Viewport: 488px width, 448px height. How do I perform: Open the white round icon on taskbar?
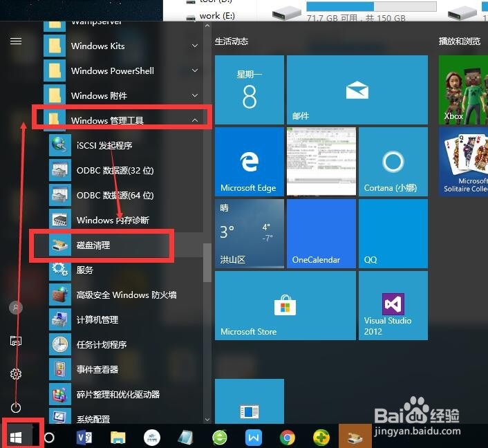click(x=152, y=438)
